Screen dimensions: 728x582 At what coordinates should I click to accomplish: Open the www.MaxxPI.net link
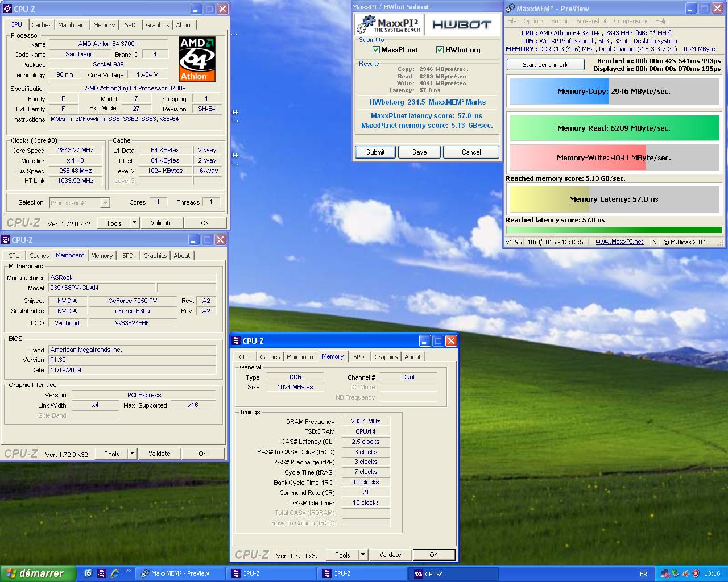619,242
